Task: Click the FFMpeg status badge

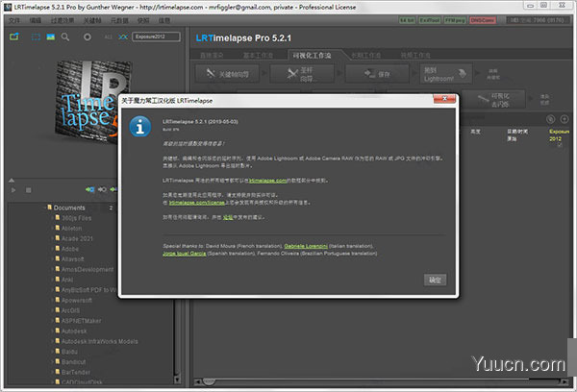Action: [455, 20]
